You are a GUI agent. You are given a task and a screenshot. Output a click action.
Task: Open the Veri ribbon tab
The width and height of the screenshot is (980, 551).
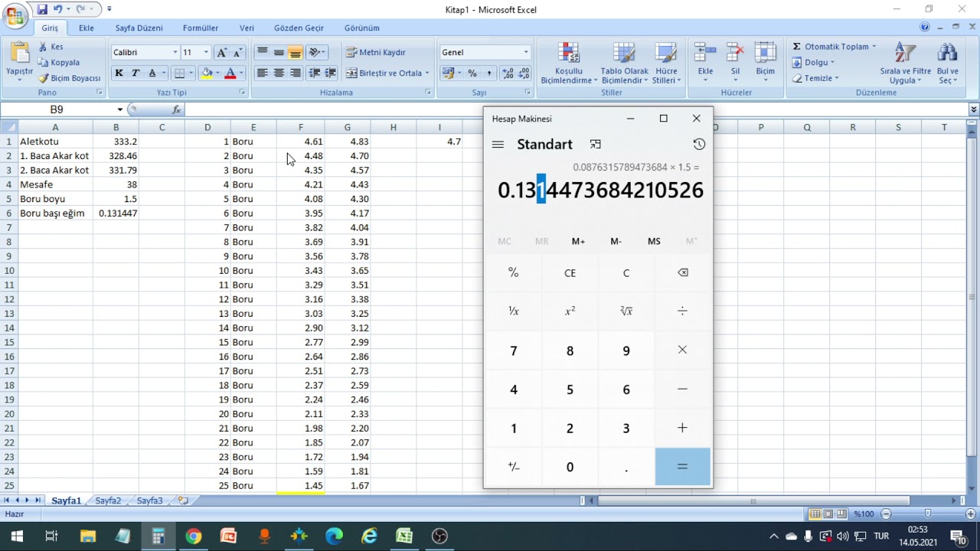tap(247, 28)
